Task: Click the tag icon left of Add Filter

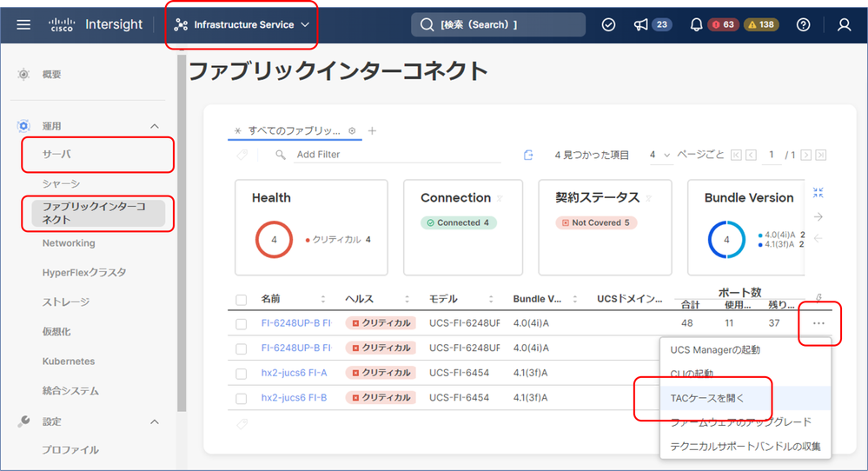Action: [242, 155]
